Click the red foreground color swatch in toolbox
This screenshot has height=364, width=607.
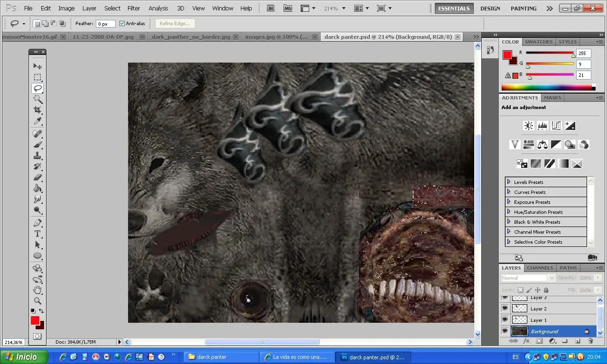[35, 320]
